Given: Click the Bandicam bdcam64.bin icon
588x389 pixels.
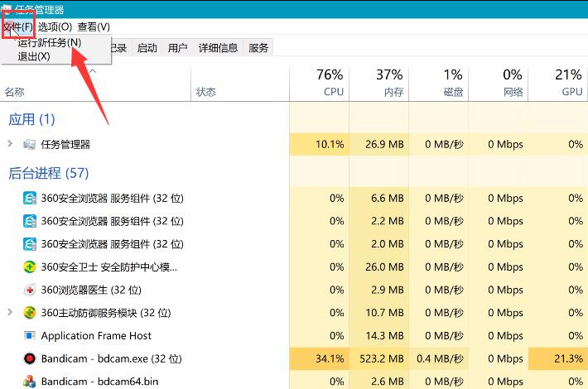Looking at the screenshot, I should click(30, 382).
